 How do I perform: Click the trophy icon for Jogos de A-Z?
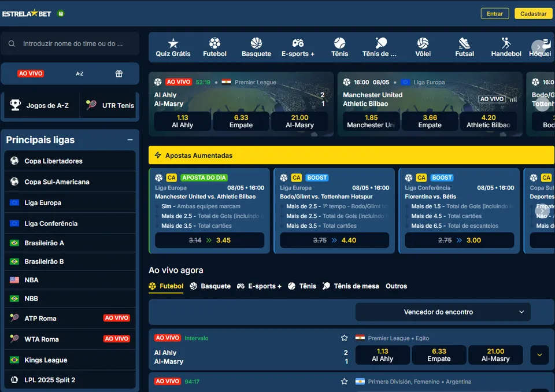tap(15, 105)
